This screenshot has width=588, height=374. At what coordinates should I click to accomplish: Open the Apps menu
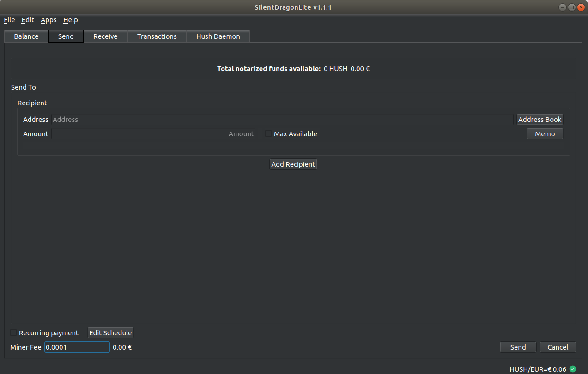point(48,20)
